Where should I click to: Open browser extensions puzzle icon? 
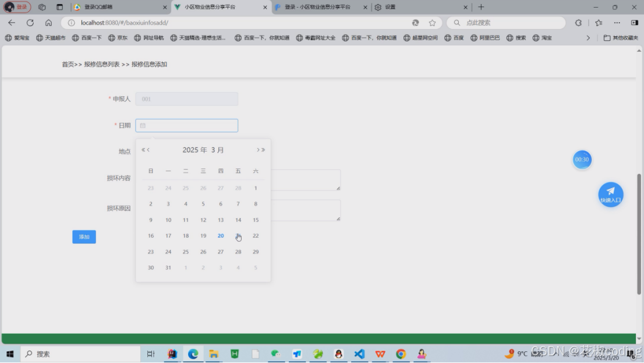(x=578, y=23)
